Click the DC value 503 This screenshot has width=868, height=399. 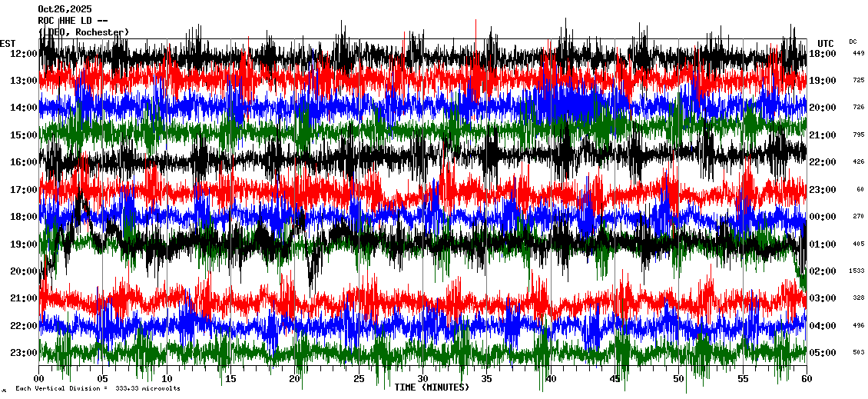[858, 353]
